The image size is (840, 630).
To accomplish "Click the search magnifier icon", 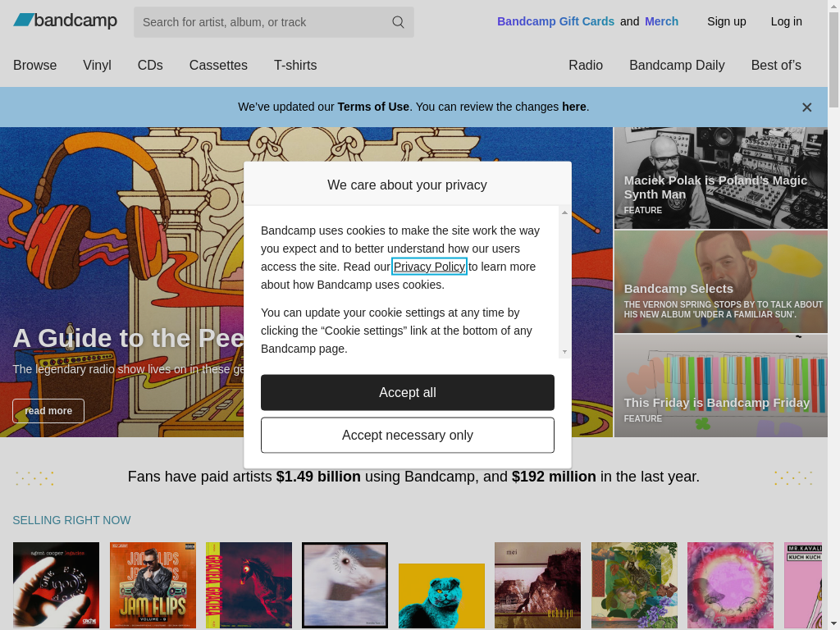I will tap(398, 22).
